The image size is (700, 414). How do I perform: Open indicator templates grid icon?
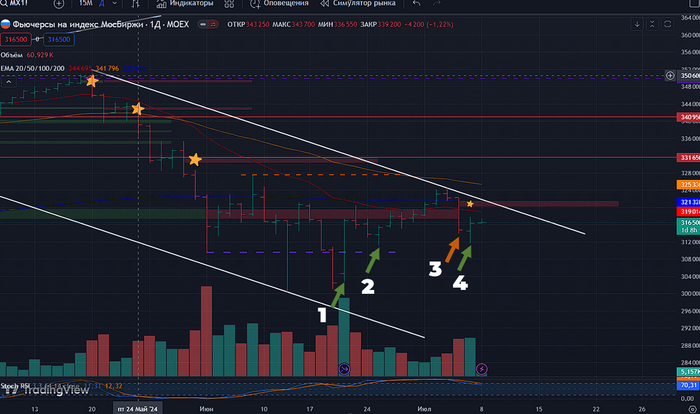point(229,4)
